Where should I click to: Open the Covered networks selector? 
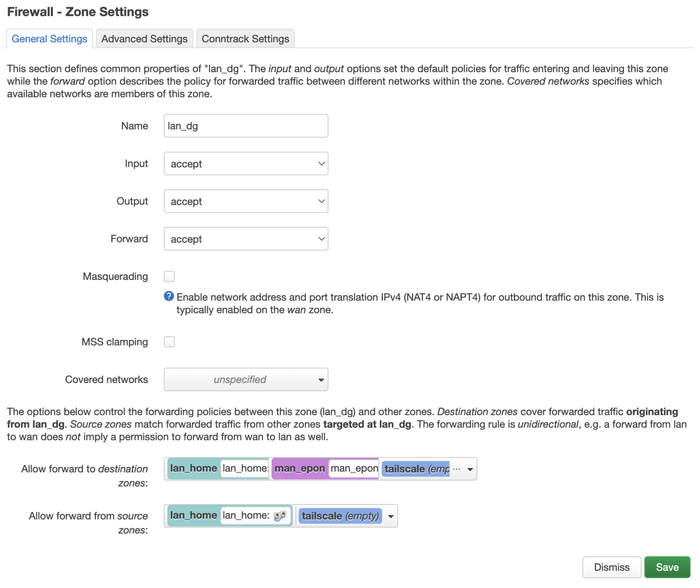pyautogui.click(x=246, y=380)
